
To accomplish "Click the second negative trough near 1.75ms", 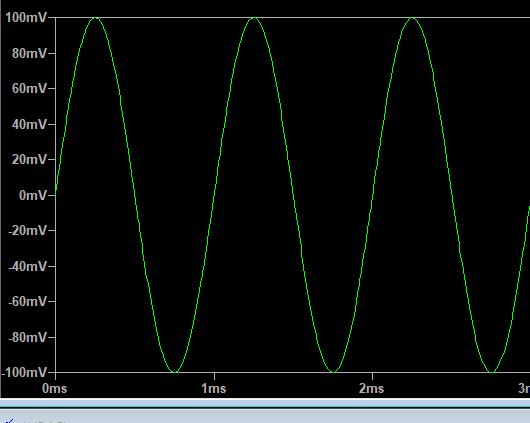I will tap(333, 372).
